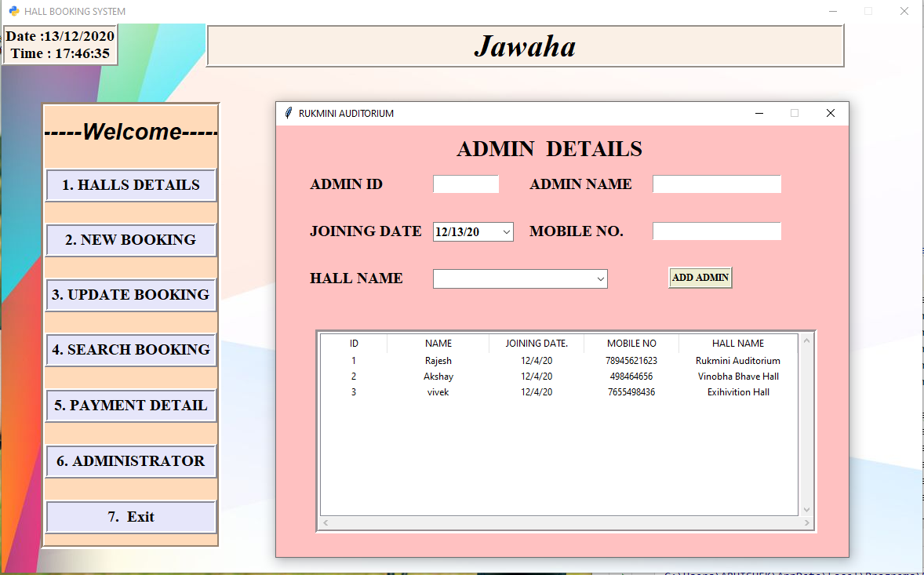Image resolution: width=924 pixels, height=575 pixels.
Task: Select the vivek table row
Action: [x=559, y=392]
